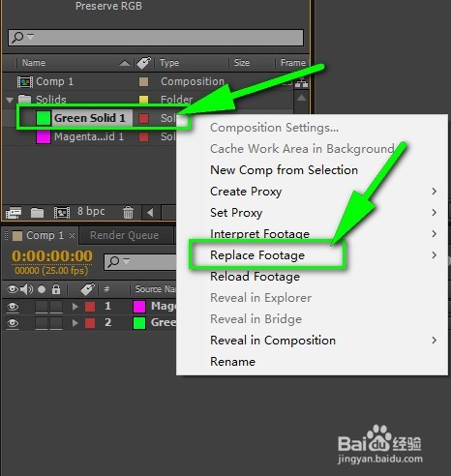Sort the project list by Name column
Viewport: 451px width, 476px height.
34,63
